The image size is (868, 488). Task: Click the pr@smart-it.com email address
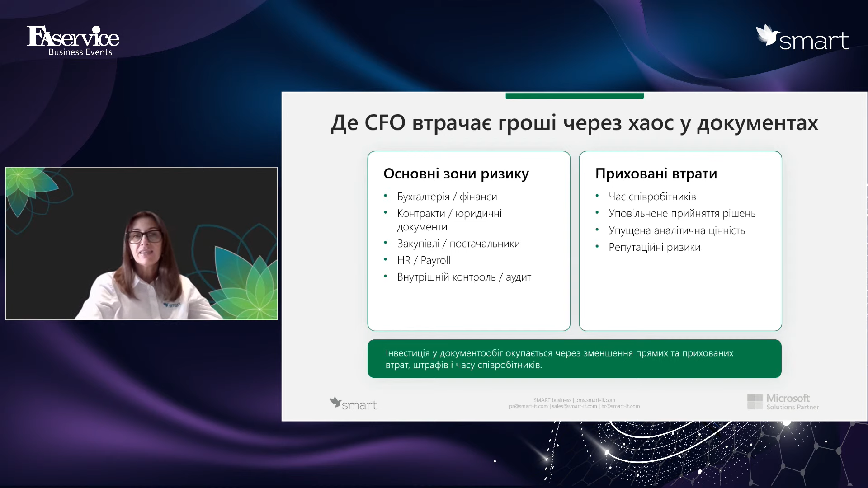pyautogui.click(x=528, y=406)
